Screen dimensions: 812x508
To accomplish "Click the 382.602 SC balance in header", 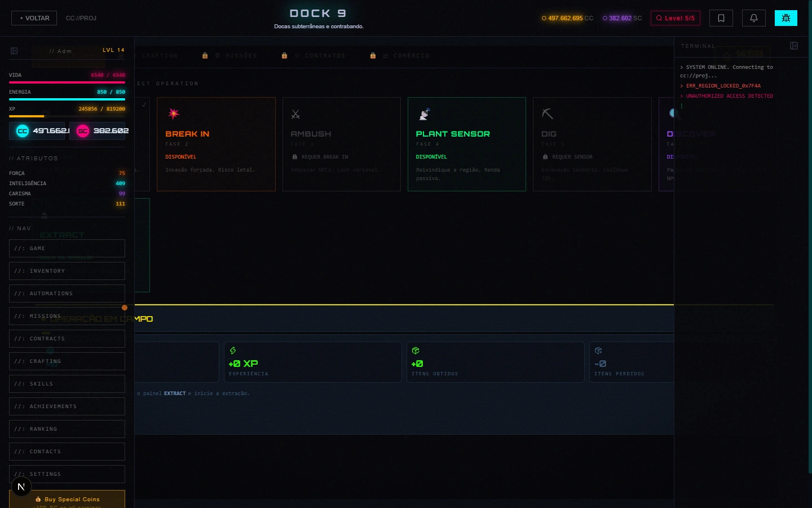I will point(622,18).
